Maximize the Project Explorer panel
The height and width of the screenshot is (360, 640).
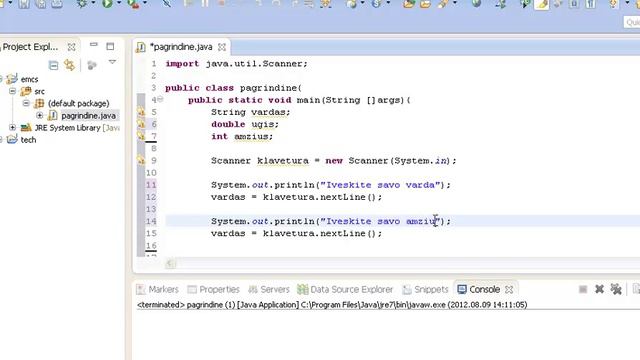point(110,46)
